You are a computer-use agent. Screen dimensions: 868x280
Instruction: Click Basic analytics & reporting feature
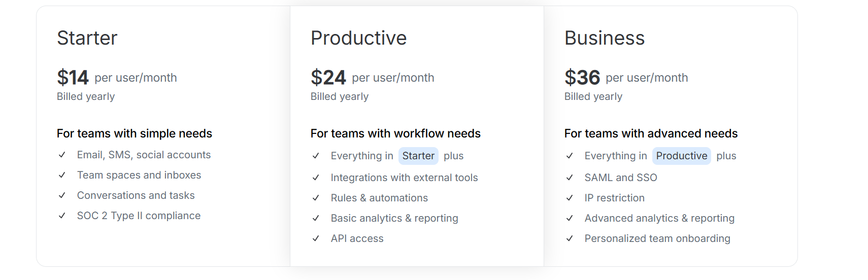coord(394,218)
